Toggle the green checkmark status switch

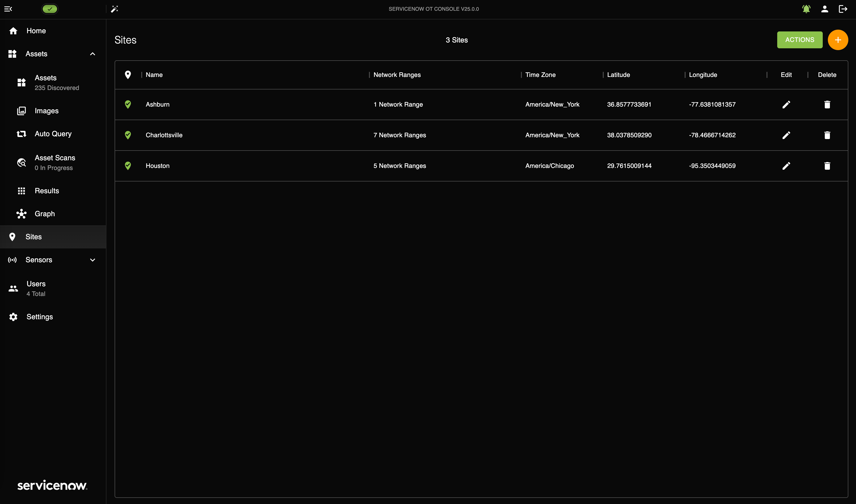50,9
